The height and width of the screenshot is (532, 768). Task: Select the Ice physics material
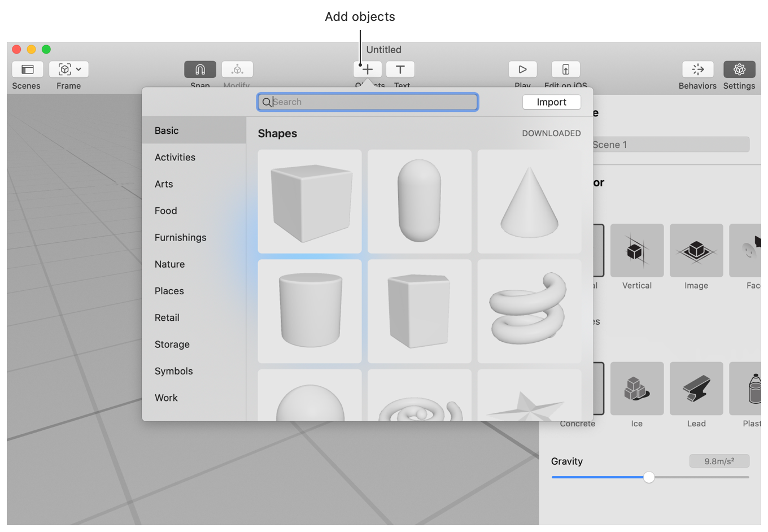point(637,388)
